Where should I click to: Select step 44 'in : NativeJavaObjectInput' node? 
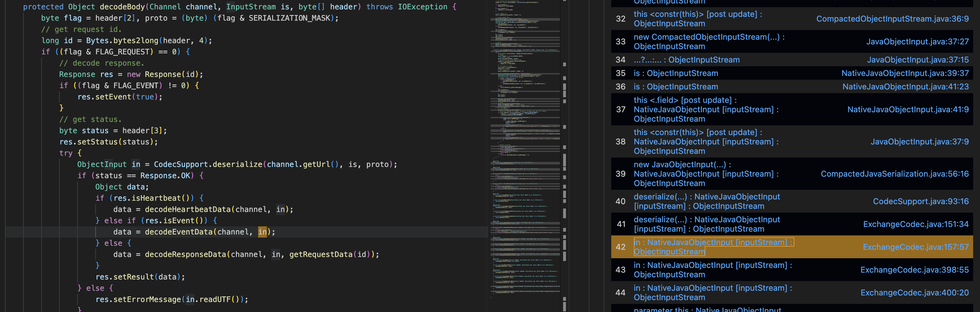coord(712,293)
